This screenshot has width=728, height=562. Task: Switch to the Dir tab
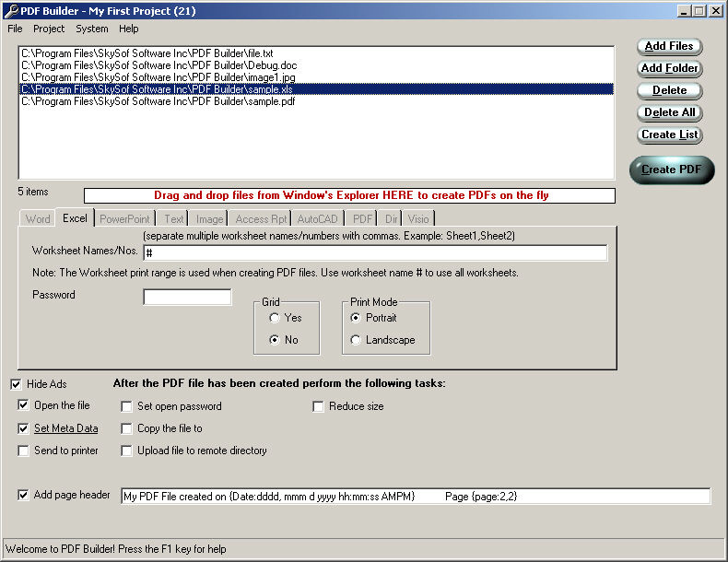[x=391, y=219]
